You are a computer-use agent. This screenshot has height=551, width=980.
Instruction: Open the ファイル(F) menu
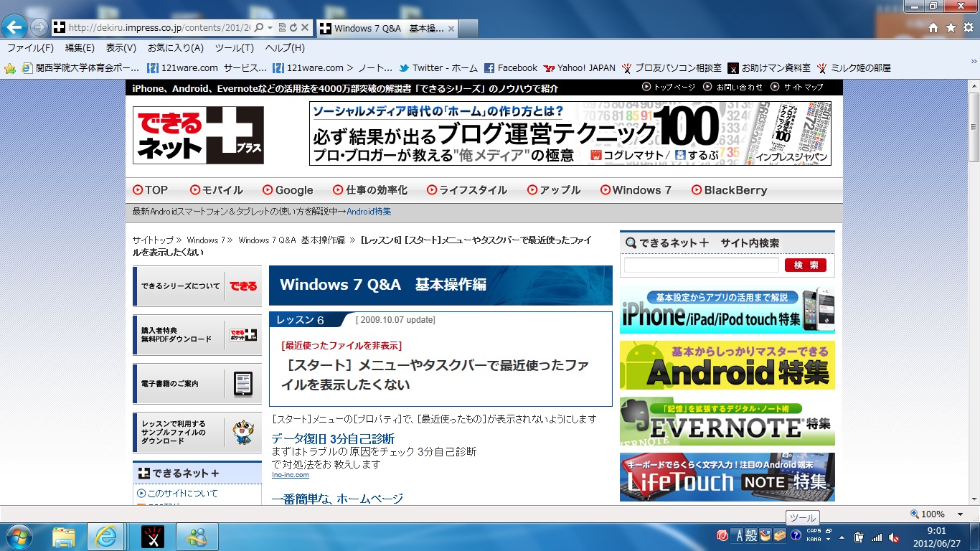coord(30,48)
